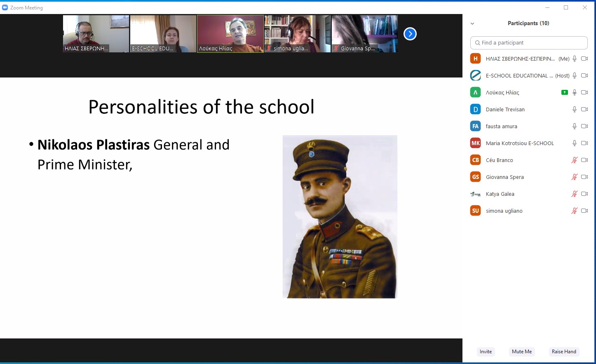Click the simona ugliano video thumbnail
The image size is (596, 364).
297,34
